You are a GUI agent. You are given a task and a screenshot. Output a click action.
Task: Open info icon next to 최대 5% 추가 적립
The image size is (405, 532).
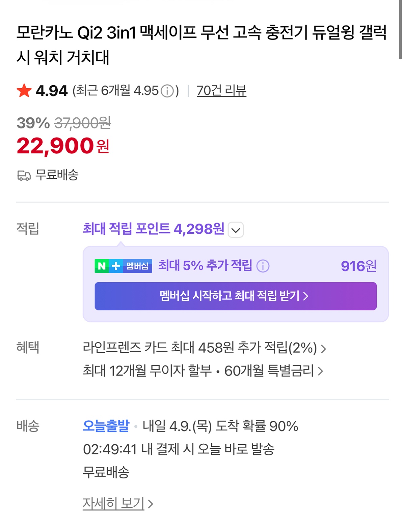pyautogui.click(x=263, y=266)
